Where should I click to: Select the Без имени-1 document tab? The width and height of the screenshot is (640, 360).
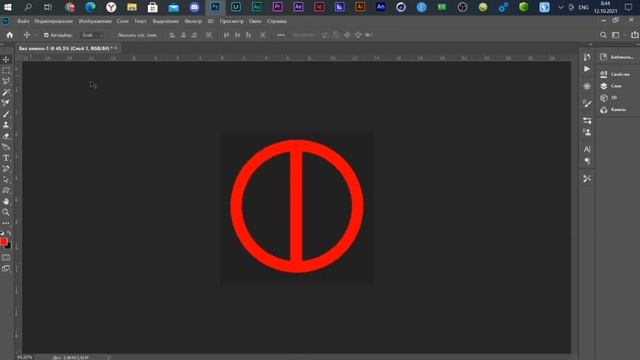(x=65, y=48)
